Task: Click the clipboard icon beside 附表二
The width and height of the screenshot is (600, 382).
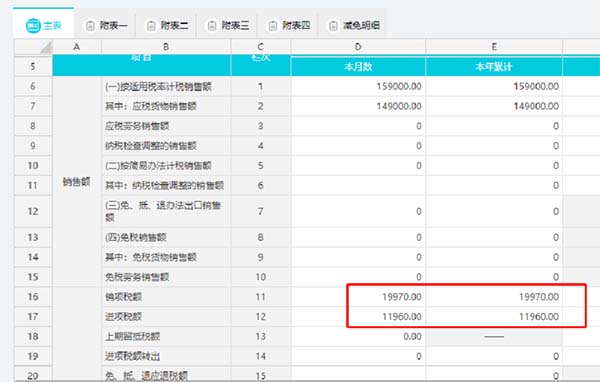Action: [151, 26]
